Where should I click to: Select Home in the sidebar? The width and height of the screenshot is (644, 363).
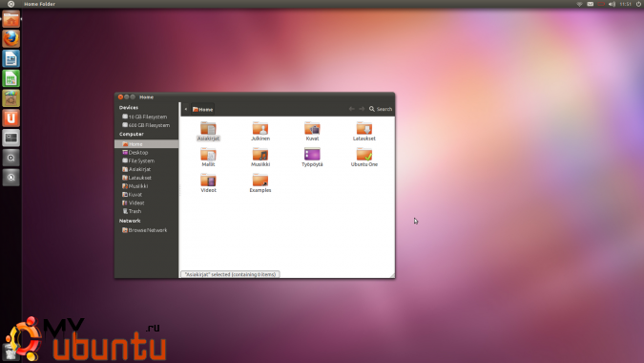(146, 144)
